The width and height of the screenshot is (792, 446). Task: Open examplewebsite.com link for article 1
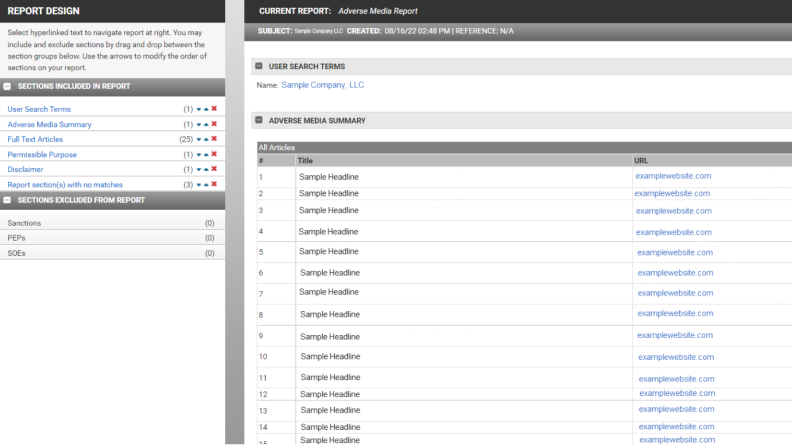pyautogui.click(x=673, y=176)
